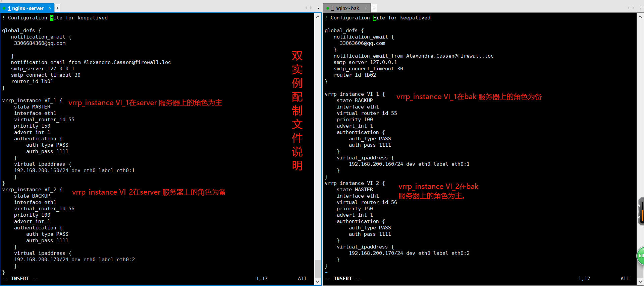644x286 pixels.
Task: Click the green status dot on the nginx~bak tab
Action: point(327,8)
